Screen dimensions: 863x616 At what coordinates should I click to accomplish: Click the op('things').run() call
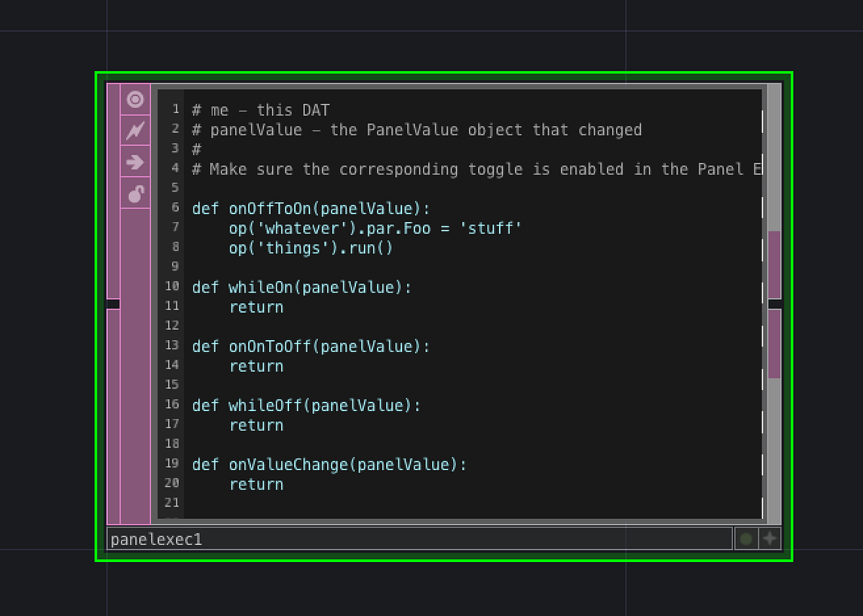coord(309,247)
